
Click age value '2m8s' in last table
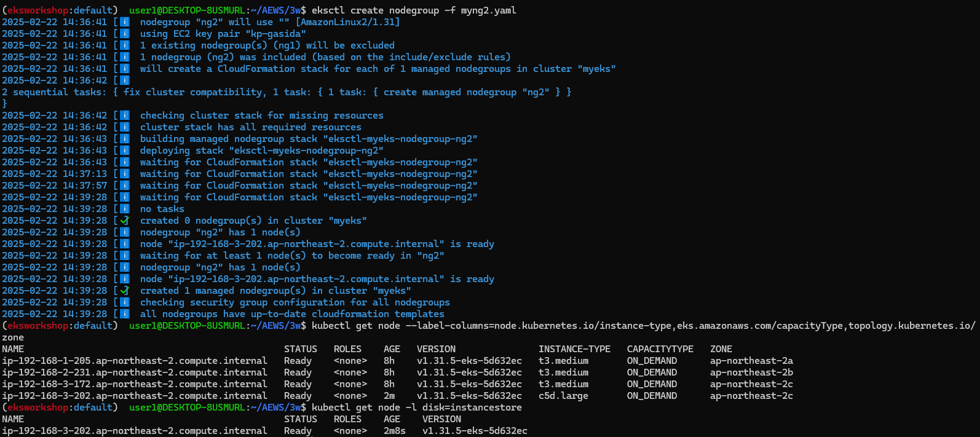[395, 431]
